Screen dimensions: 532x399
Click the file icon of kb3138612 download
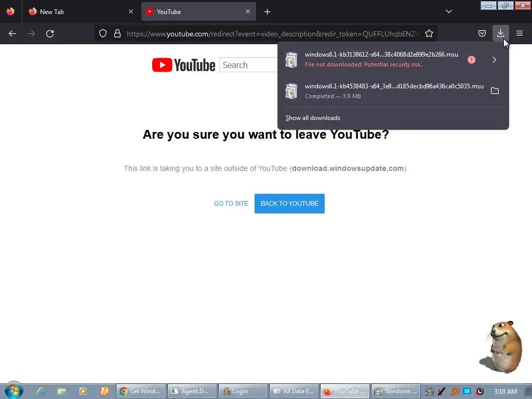pos(291,60)
